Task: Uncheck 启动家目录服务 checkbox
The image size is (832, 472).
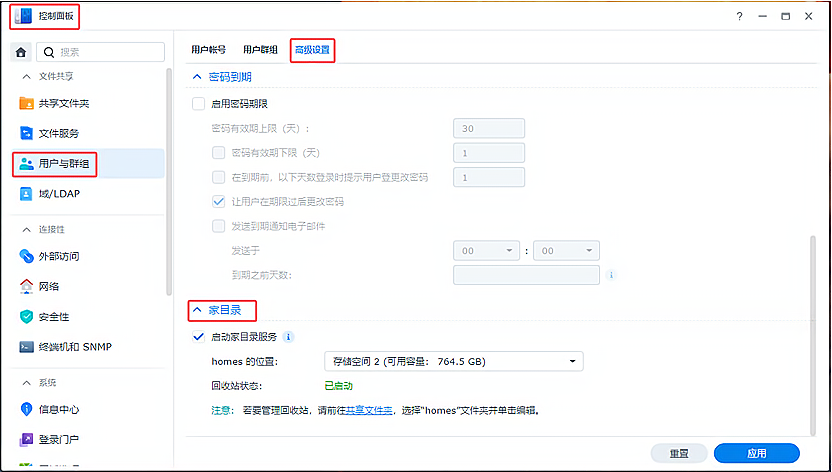Action: (198, 338)
